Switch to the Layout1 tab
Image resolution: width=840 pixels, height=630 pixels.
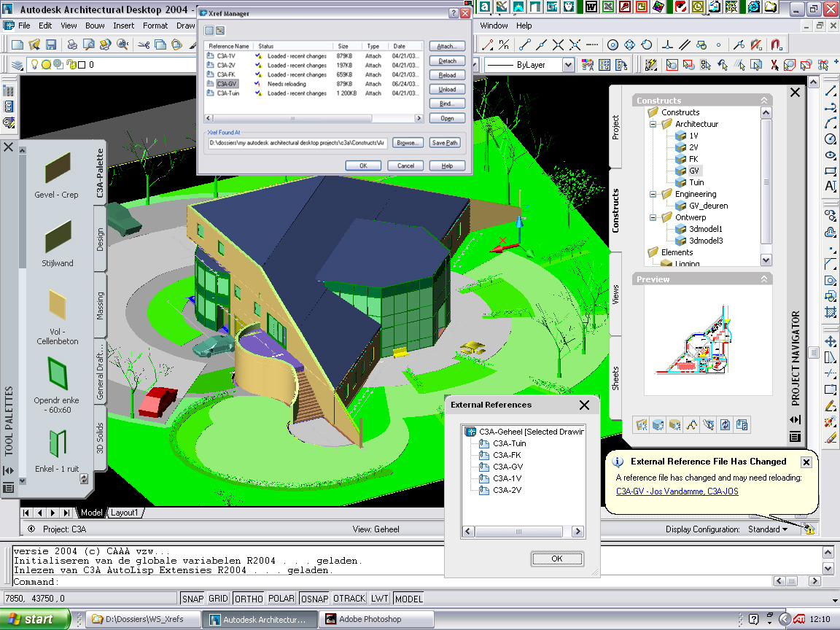[x=124, y=513]
